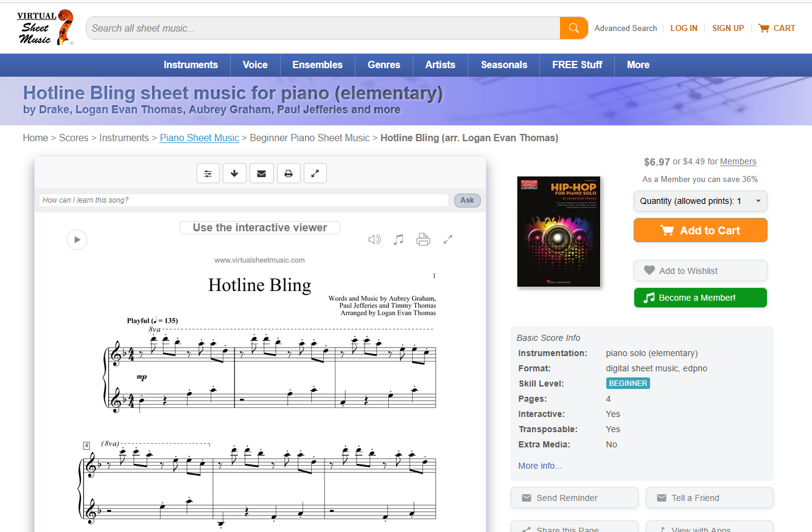812x532 pixels.
Task: Click the Become a Member button
Action: [701, 298]
